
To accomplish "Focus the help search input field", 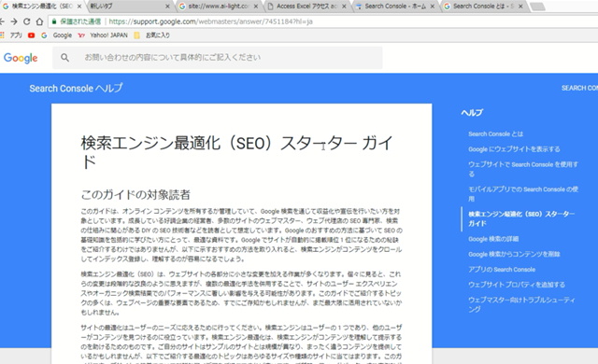I will pos(218,58).
